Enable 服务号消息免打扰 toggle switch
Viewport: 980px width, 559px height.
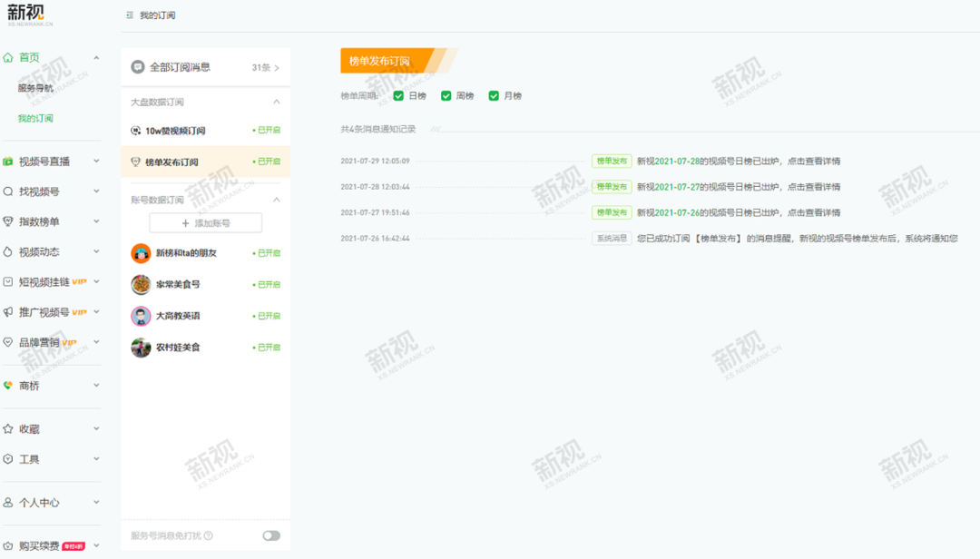270,535
